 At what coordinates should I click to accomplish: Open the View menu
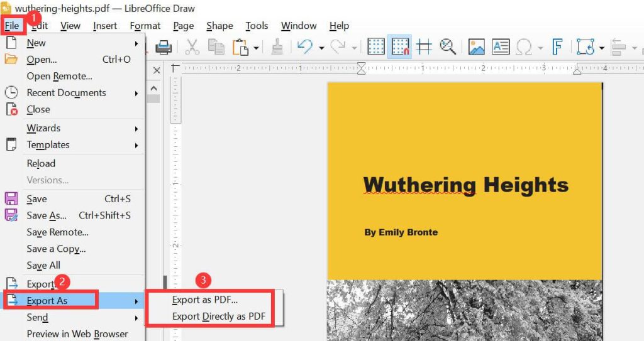click(70, 26)
